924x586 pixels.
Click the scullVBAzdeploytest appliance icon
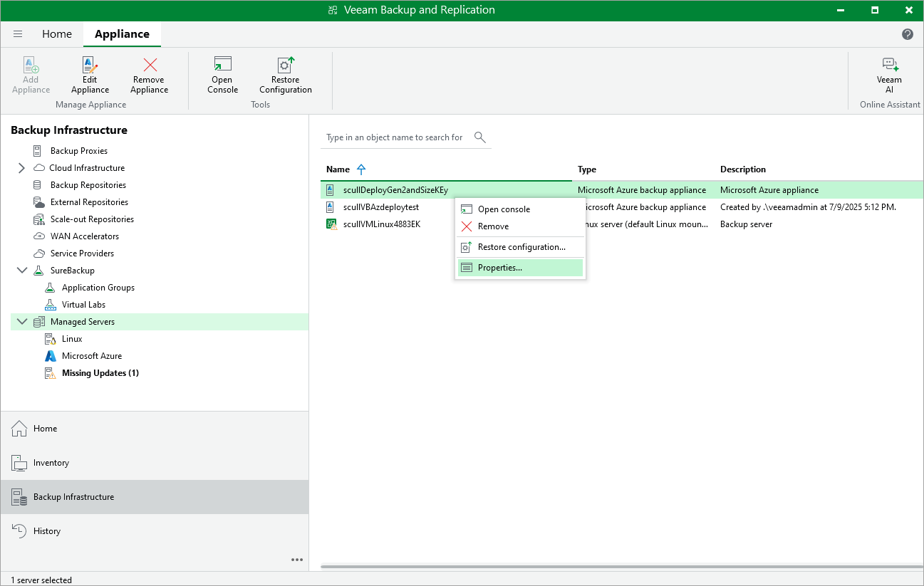330,207
